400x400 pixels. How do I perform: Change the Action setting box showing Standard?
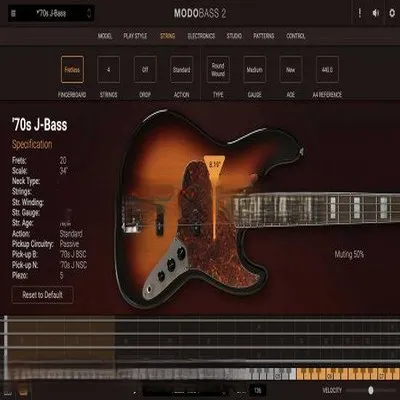181,70
